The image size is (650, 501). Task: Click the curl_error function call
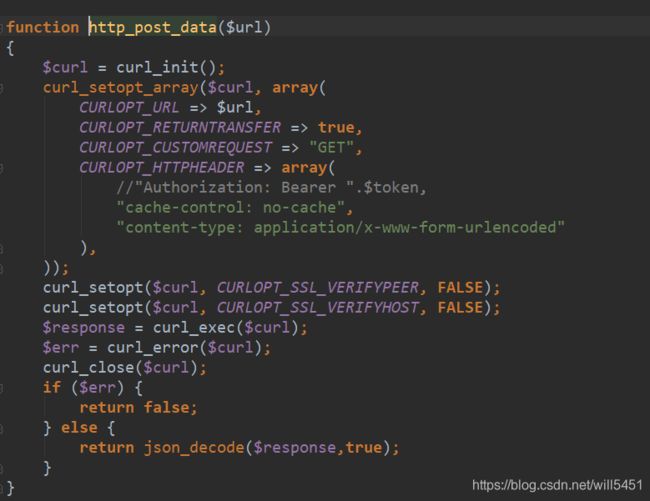(153, 347)
